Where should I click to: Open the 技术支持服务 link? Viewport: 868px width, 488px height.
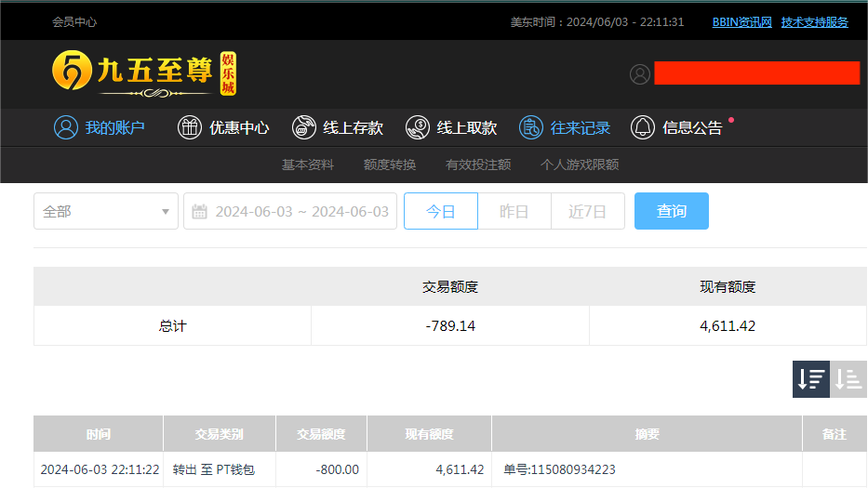point(814,22)
